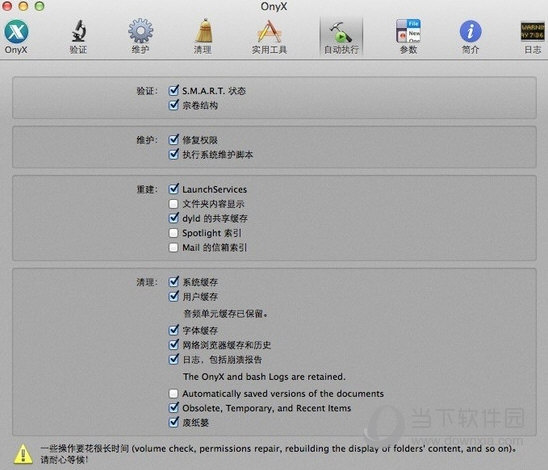Select the 验证 microscope icon
Image resolution: width=548 pixels, height=470 pixels.
point(78,37)
